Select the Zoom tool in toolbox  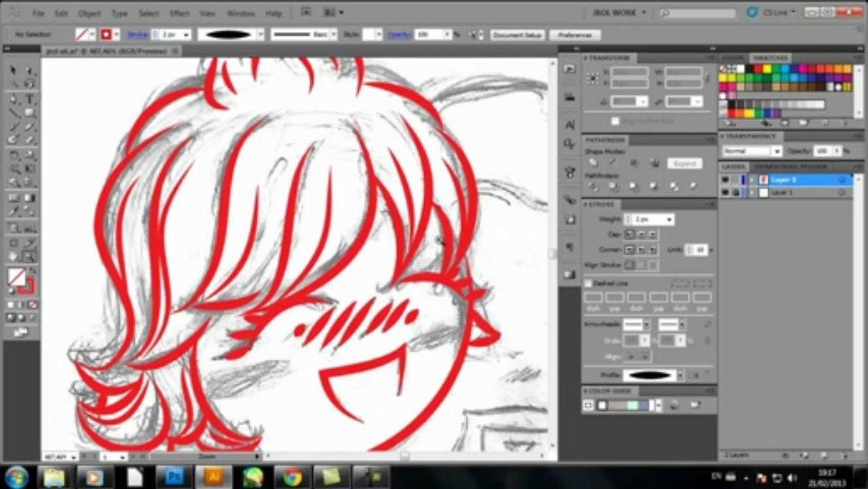[x=29, y=256]
